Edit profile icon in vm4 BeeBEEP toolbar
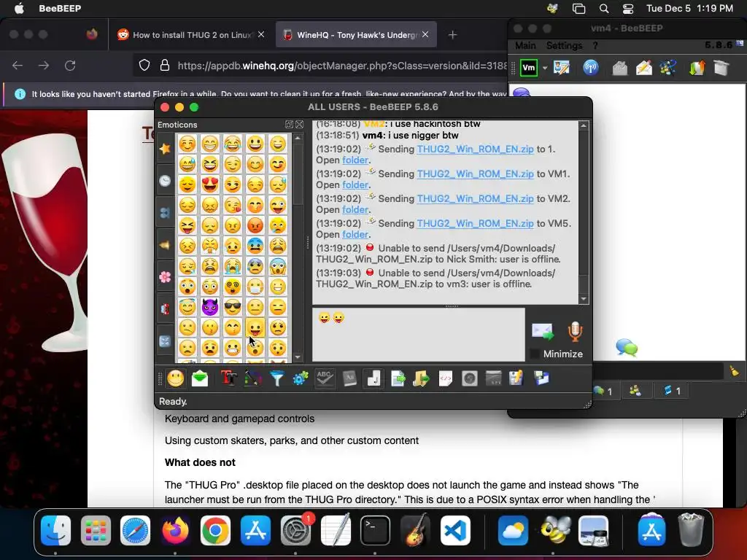Screen dimensions: 747x560 tap(562, 68)
